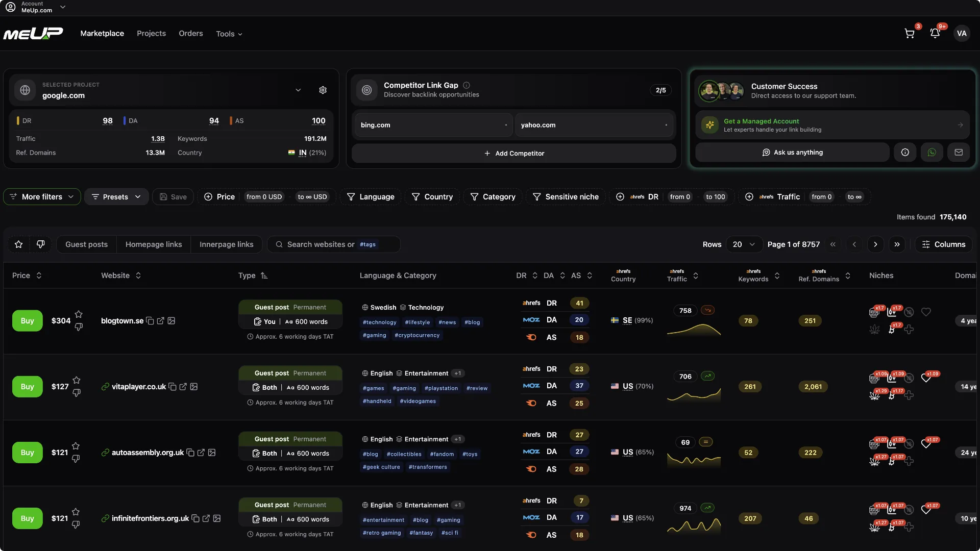Change the Rows per page dropdown
The image size is (980, 551).
pyautogui.click(x=744, y=244)
